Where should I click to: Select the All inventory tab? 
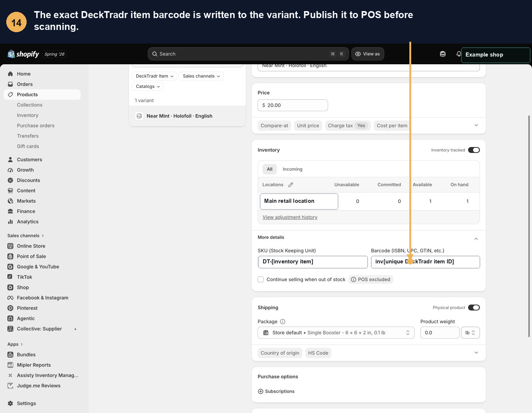pyautogui.click(x=270, y=169)
